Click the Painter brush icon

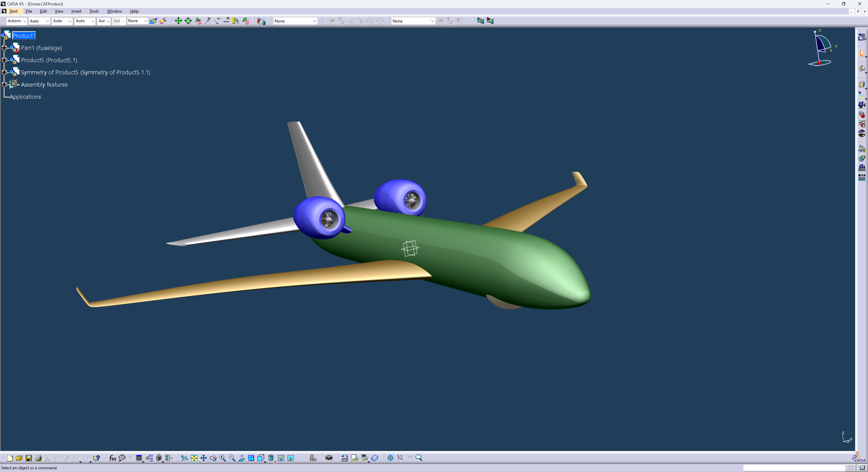click(153, 21)
